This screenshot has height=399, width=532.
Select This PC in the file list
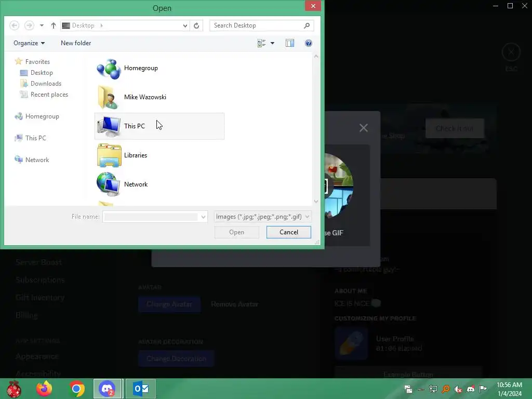point(159,126)
